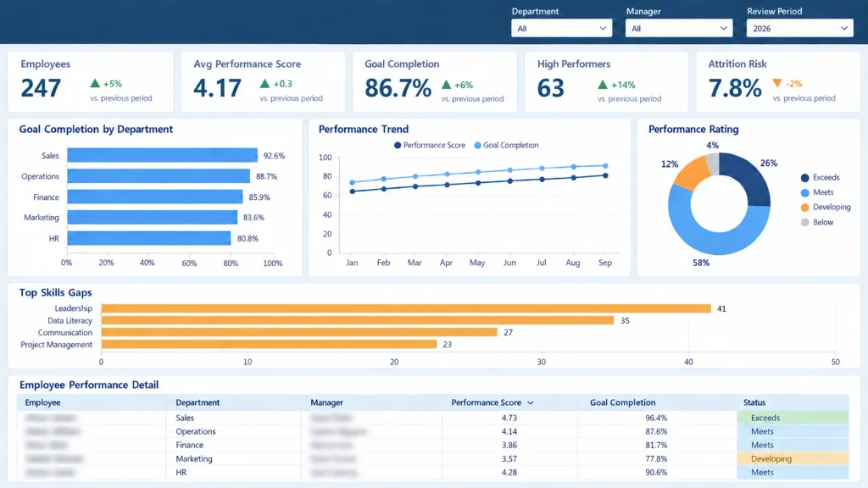Sort by the Employee column header

tap(42, 402)
